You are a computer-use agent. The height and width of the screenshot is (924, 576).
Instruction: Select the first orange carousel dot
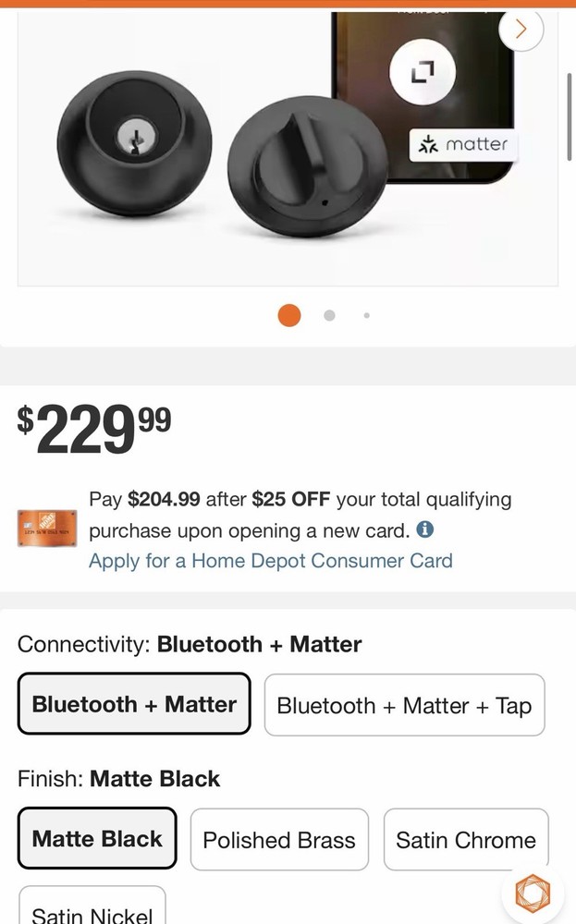(x=288, y=315)
